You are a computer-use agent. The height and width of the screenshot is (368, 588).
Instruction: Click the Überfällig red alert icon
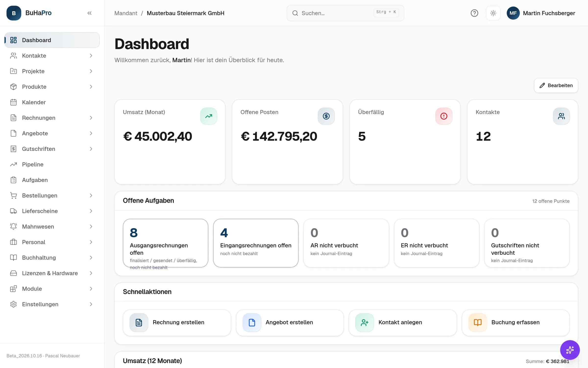click(444, 116)
